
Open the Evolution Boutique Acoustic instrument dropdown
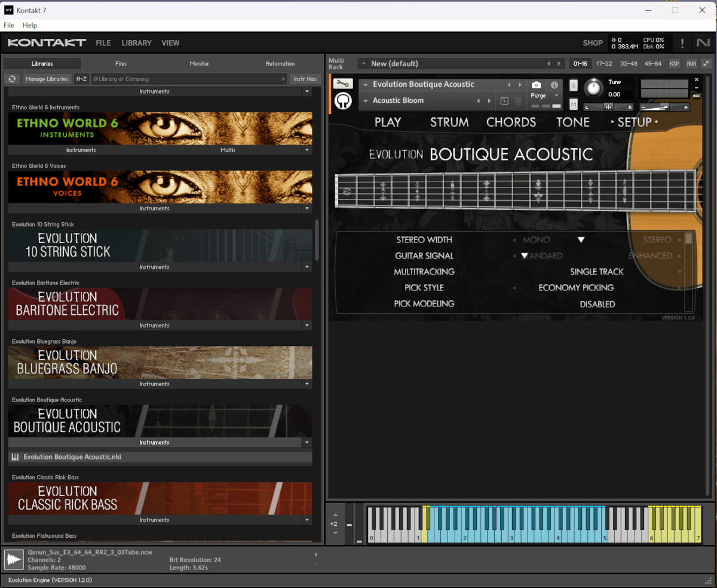(366, 85)
